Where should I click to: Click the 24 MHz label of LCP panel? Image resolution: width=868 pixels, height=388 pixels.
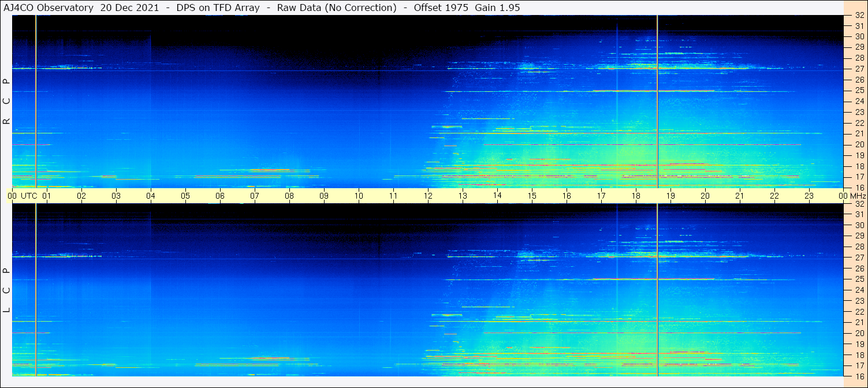point(859,290)
